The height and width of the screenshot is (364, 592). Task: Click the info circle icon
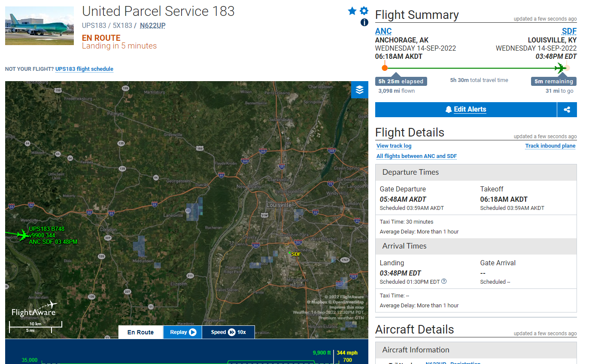[x=364, y=22]
